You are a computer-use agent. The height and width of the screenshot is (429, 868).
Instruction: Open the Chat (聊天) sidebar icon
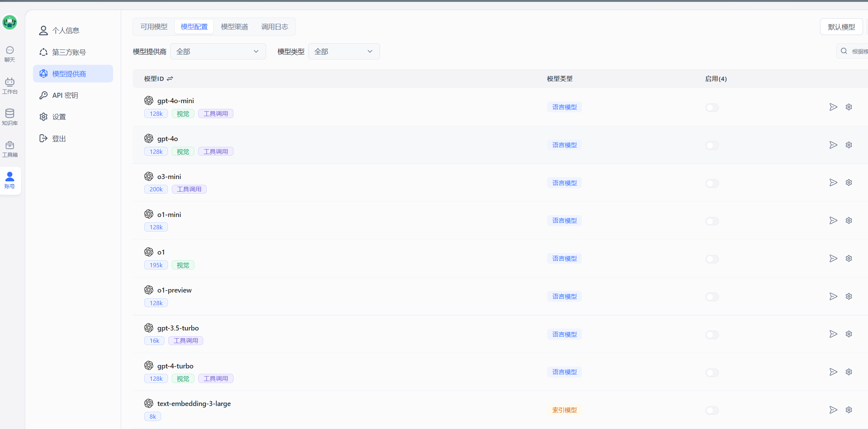point(10,54)
